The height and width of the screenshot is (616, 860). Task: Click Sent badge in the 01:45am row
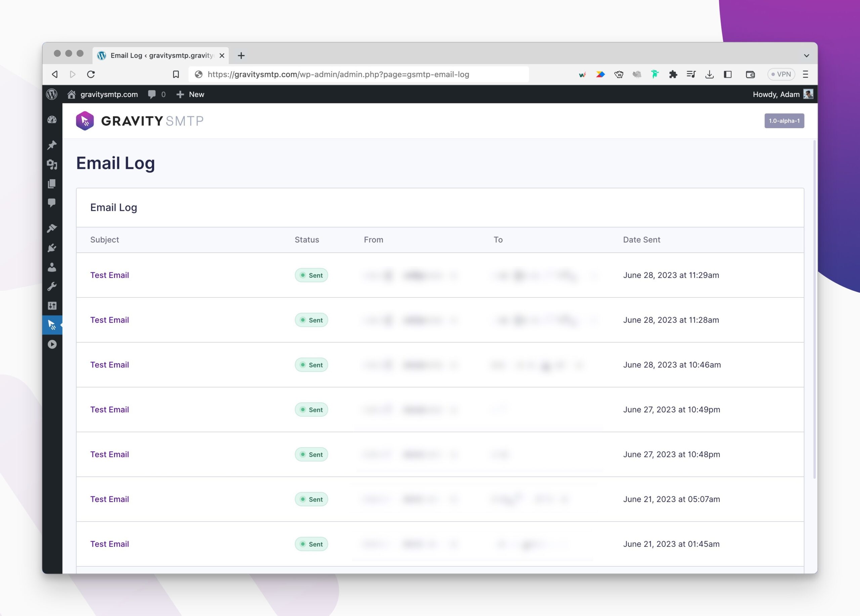[x=311, y=544]
